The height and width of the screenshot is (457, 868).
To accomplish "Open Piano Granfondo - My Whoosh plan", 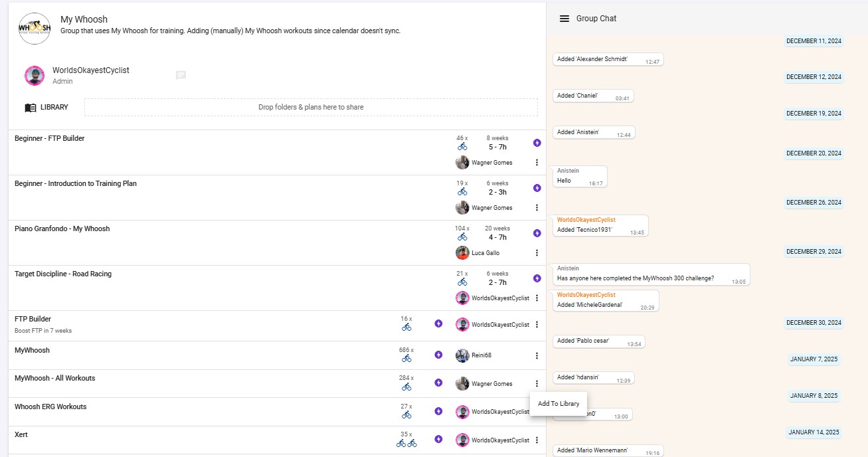I will [62, 228].
